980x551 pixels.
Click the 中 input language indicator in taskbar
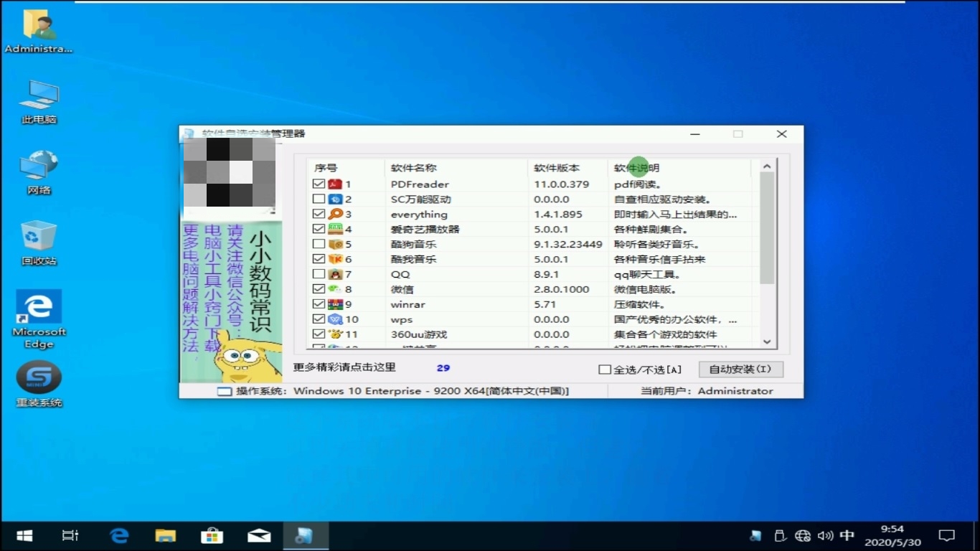tap(847, 535)
